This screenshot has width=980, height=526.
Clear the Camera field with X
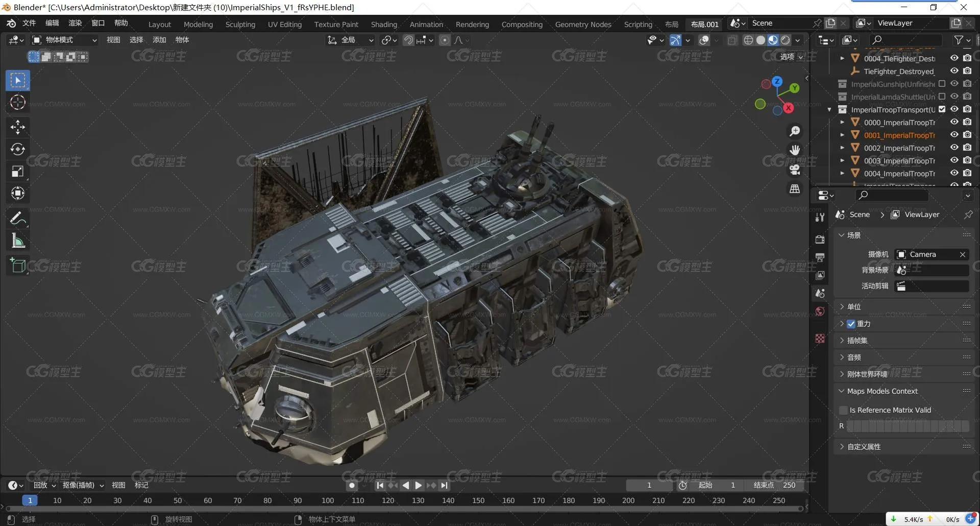pos(962,254)
